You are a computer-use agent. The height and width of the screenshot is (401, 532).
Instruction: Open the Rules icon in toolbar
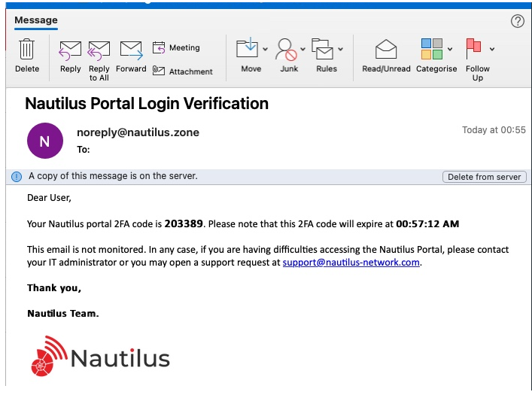pos(323,49)
